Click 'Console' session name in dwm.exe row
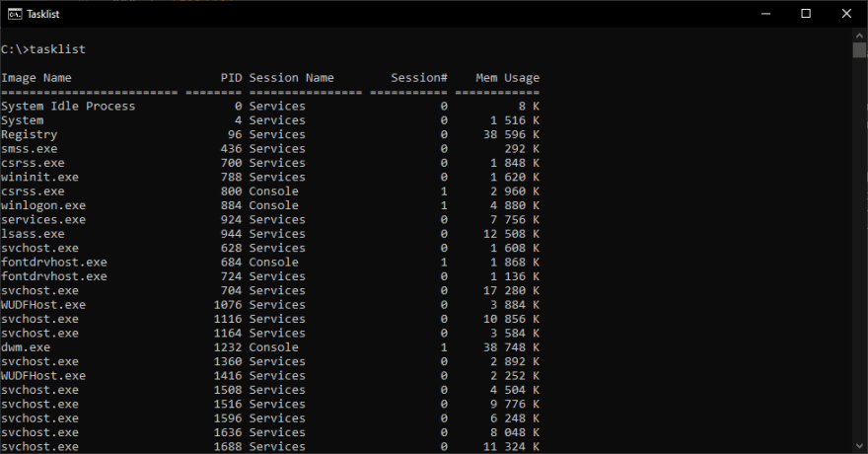 click(273, 347)
